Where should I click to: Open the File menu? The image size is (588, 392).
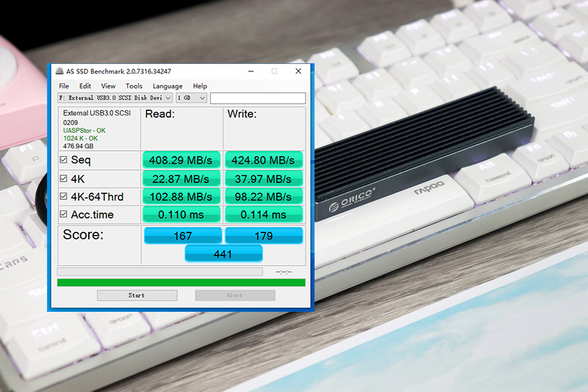point(64,86)
